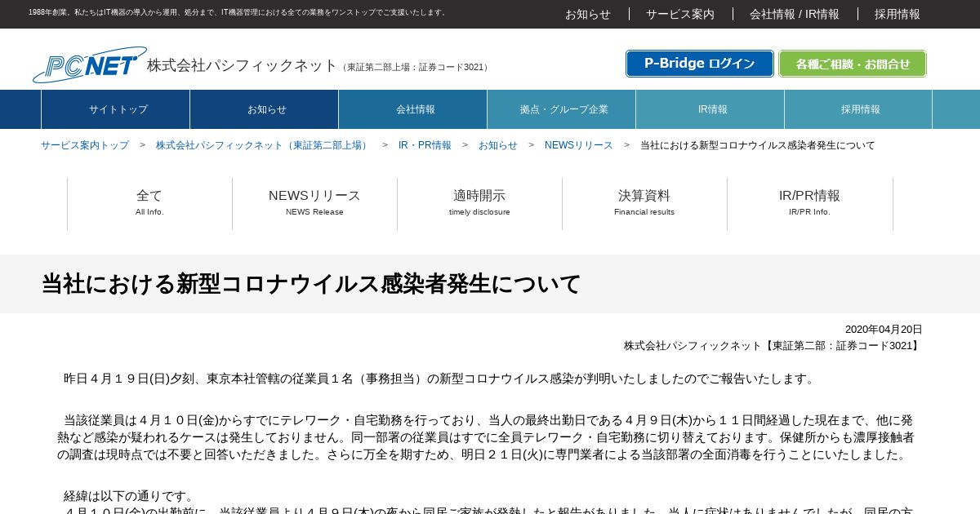The width and height of the screenshot is (980, 514).
Task: Click the paragraph starting 当該従業員は4月10日(金)から
Action: point(486,437)
